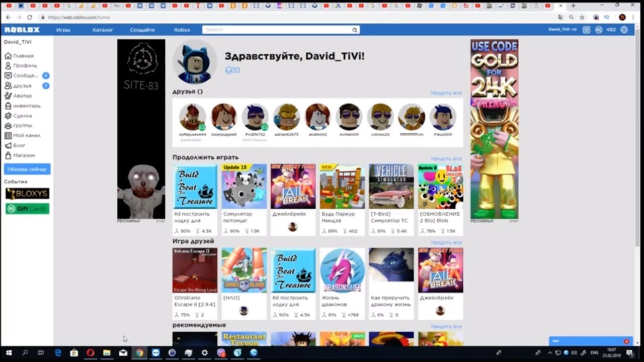
Task: Open the группы sidebar icon
Action: (x=8, y=126)
